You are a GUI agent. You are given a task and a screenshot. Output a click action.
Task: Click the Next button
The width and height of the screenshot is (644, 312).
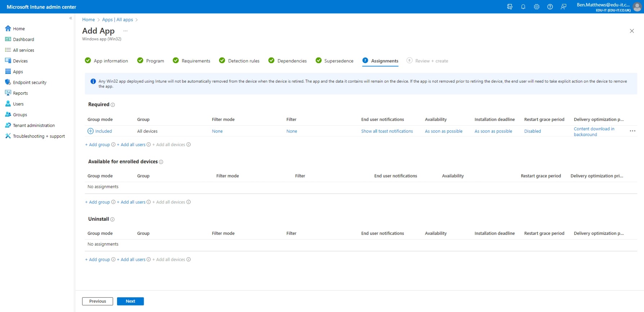coord(130,301)
